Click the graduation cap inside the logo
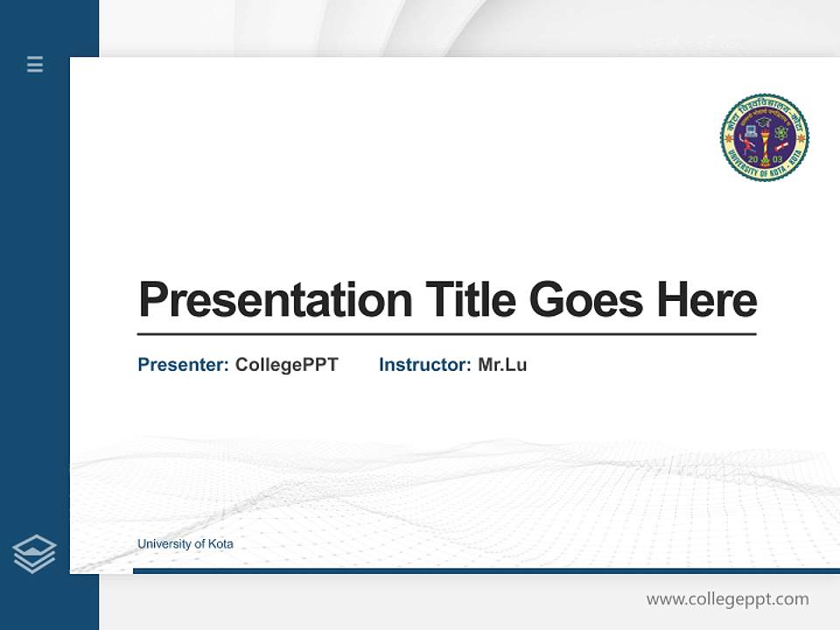 764,122
